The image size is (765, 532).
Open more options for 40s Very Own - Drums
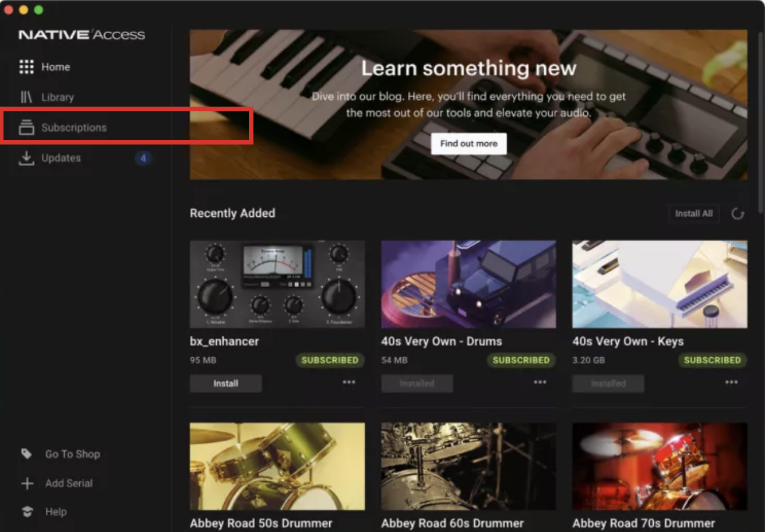540,382
